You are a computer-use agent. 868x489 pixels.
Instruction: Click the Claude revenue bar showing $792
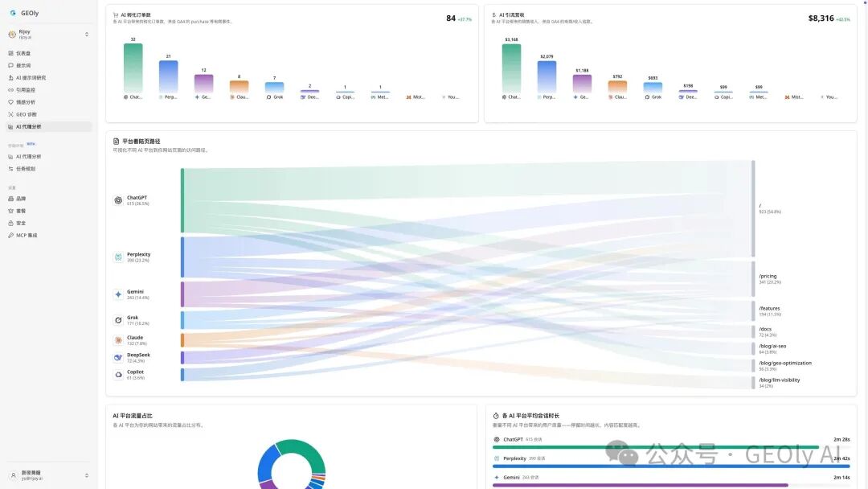618,86
